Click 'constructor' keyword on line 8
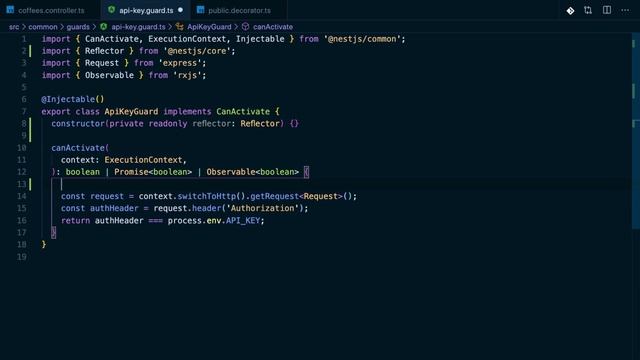The width and height of the screenshot is (640, 360). pyautogui.click(x=78, y=124)
